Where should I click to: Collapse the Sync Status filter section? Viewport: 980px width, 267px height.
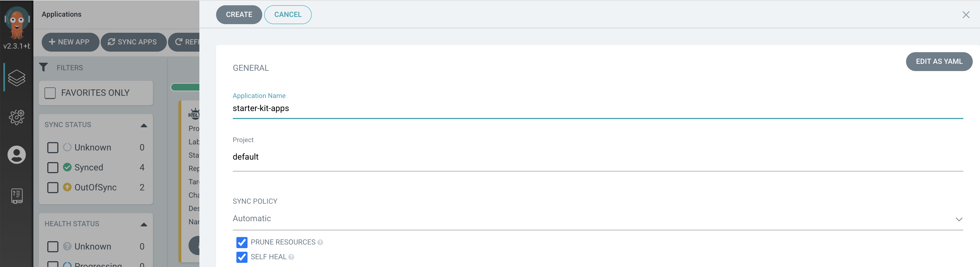[144, 125]
